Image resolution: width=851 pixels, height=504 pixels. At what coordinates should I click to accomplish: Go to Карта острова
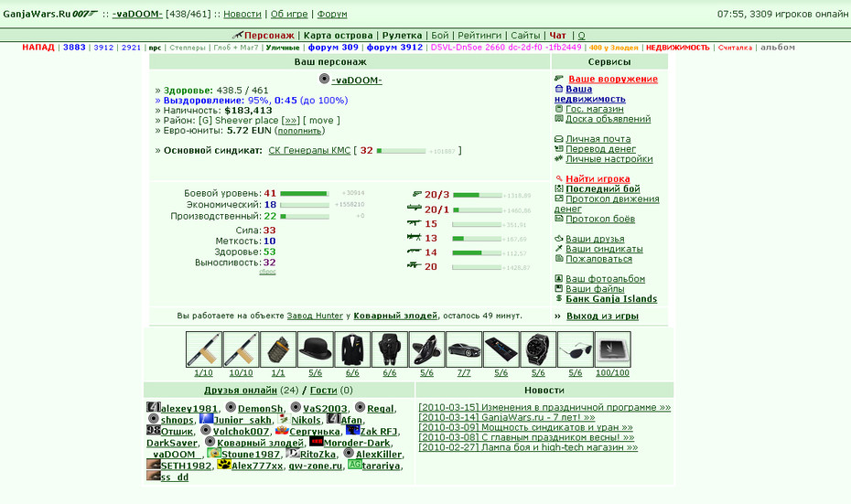(339, 36)
